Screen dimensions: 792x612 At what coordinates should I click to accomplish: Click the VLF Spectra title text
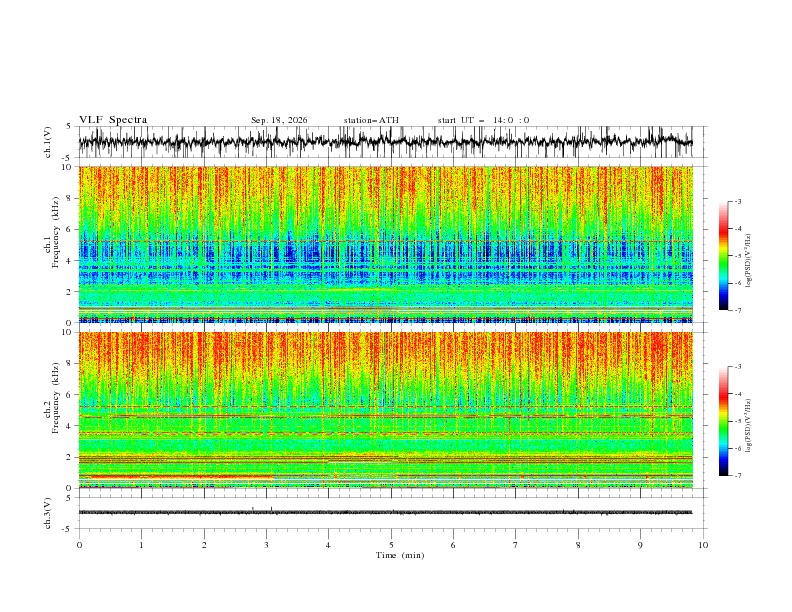pos(113,120)
